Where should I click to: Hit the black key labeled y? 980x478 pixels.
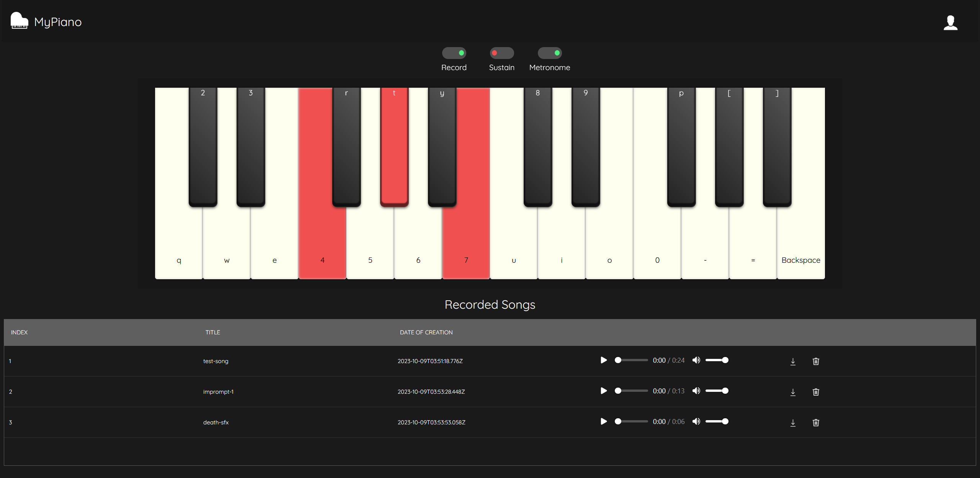(442, 147)
